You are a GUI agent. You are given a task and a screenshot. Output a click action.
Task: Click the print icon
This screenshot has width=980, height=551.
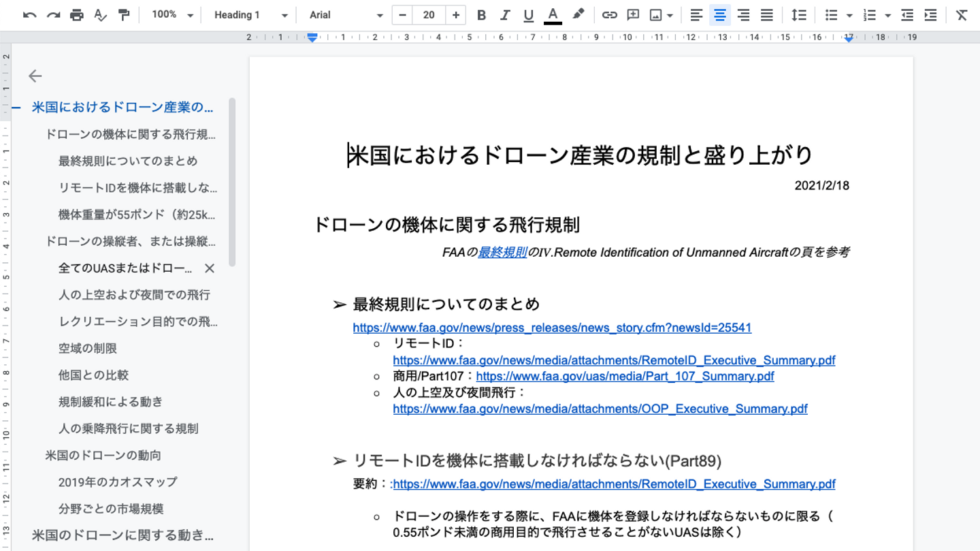click(77, 15)
